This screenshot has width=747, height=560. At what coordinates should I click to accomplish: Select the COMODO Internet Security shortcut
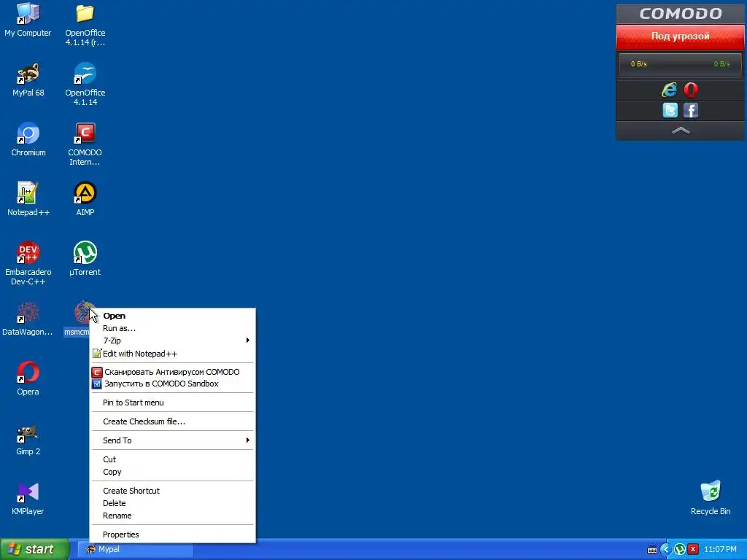coord(85,144)
